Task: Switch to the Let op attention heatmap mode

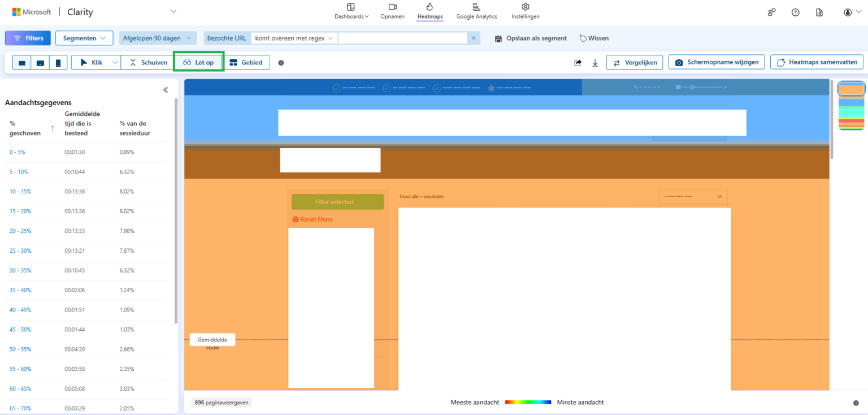Action: [198, 62]
